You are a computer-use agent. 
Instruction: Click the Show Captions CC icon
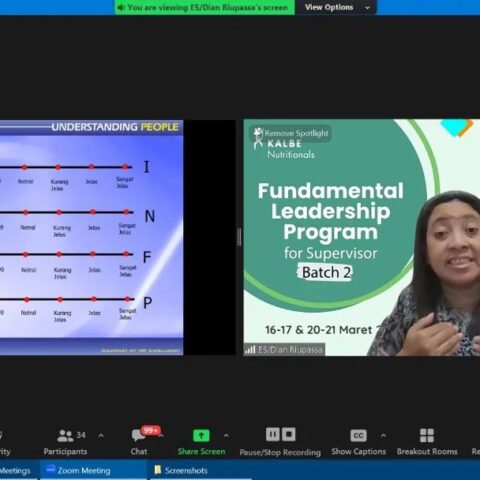click(358, 435)
